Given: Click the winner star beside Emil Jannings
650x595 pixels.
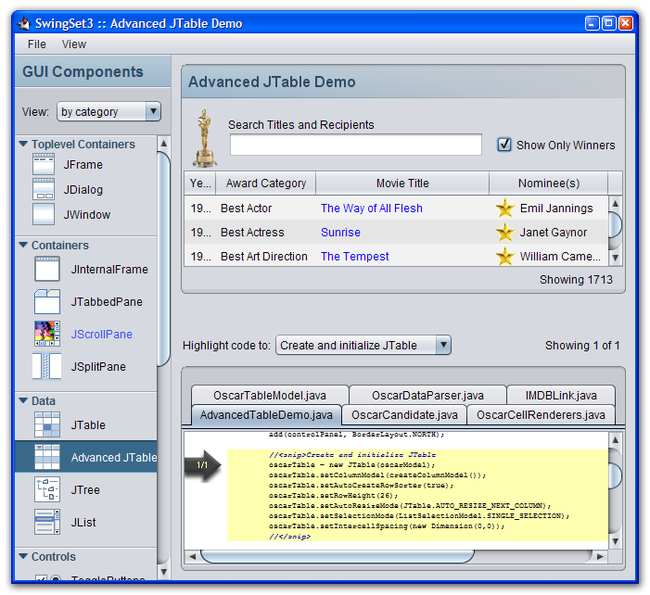Looking at the screenshot, I should coord(505,208).
